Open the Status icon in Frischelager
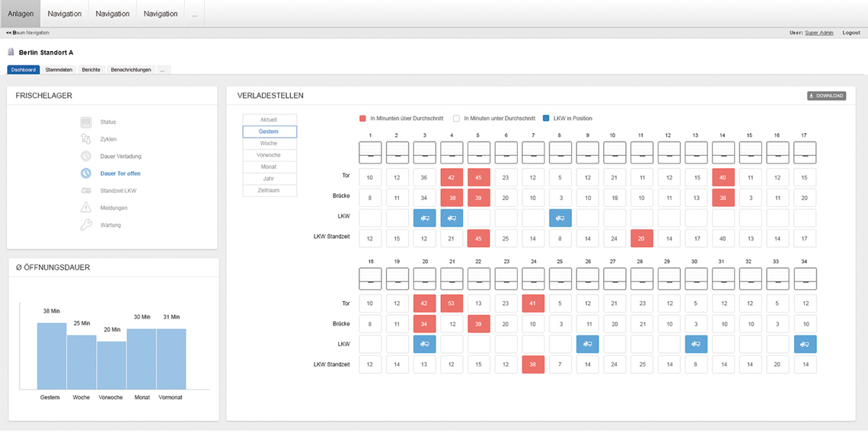This screenshot has width=868, height=432. tap(86, 122)
